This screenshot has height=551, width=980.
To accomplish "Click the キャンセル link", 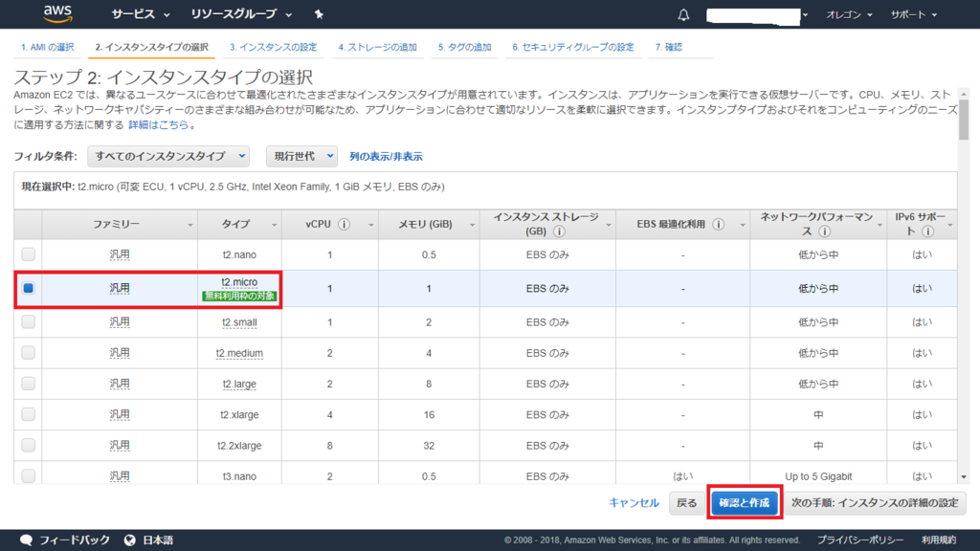I will 634,503.
